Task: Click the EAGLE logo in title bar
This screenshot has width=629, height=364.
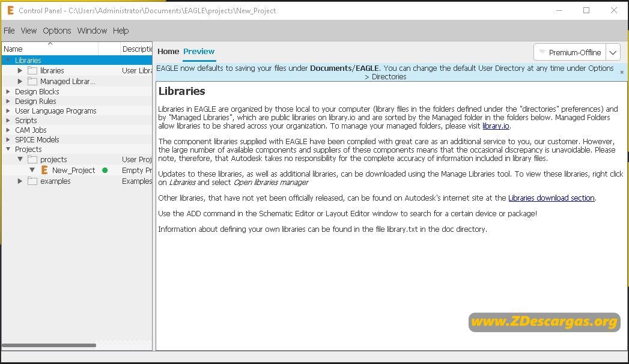Action: click(10, 10)
